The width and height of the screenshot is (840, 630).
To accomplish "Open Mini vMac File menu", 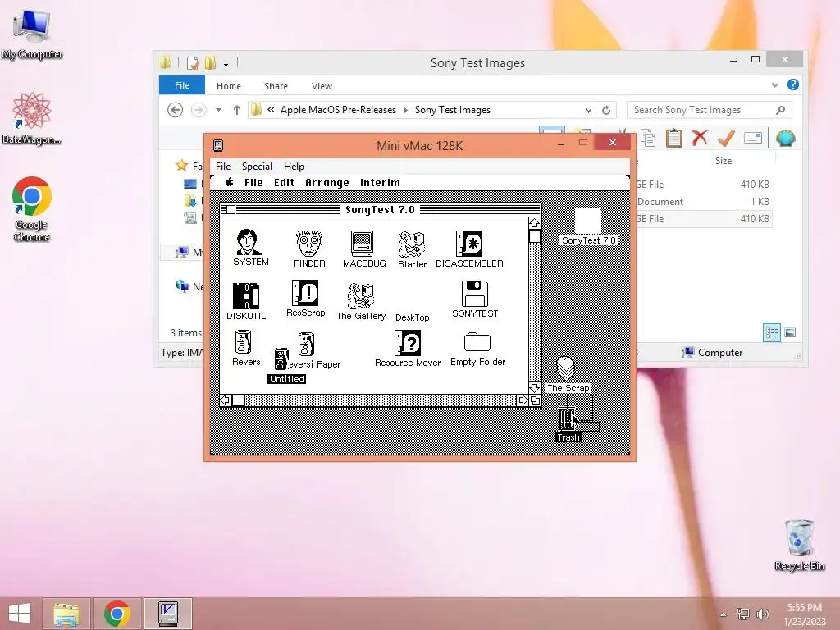I will [223, 166].
